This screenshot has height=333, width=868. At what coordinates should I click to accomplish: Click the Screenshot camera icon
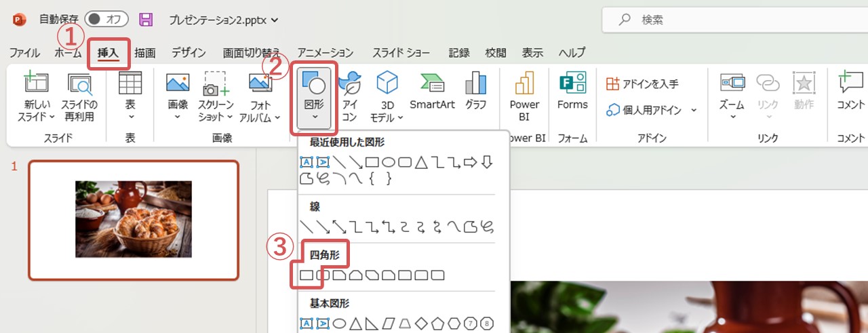click(x=217, y=83)
